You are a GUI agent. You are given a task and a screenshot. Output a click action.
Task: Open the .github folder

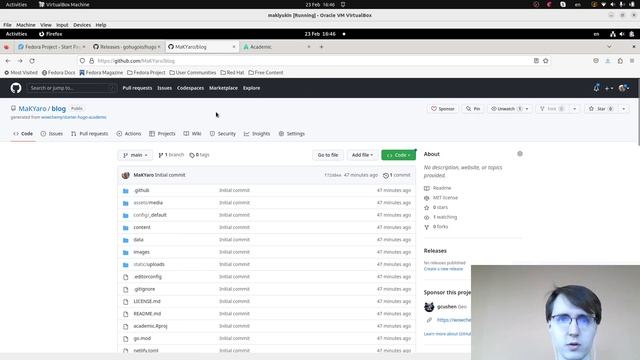tap(142, 191)
